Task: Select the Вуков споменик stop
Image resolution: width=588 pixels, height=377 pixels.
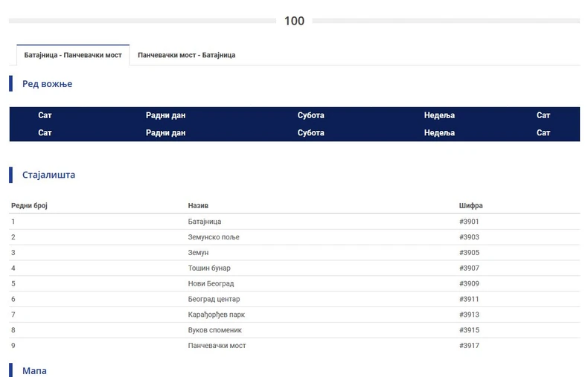Action: click(x=214, y=330)
